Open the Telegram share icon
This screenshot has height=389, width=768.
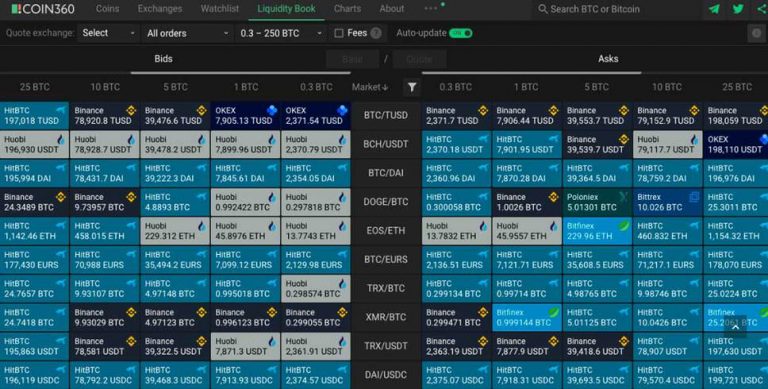[x=714, y=9]
